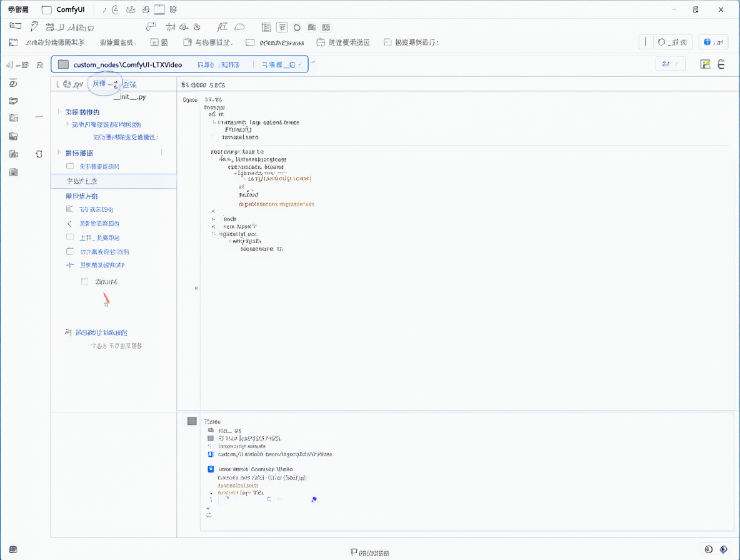The height and width of the screenshot is (560, 740).
Task: Click the gray folder icon in the path bar
Action: click(x=63, y=64)
